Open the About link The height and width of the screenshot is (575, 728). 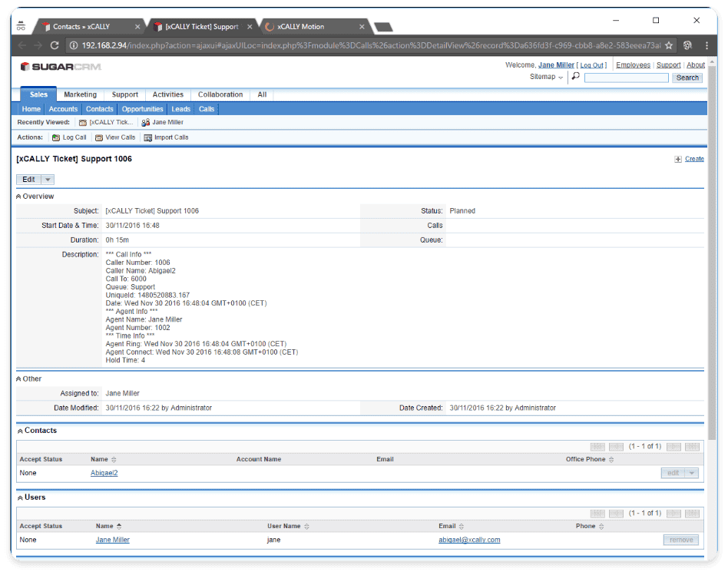pos(696,65)
